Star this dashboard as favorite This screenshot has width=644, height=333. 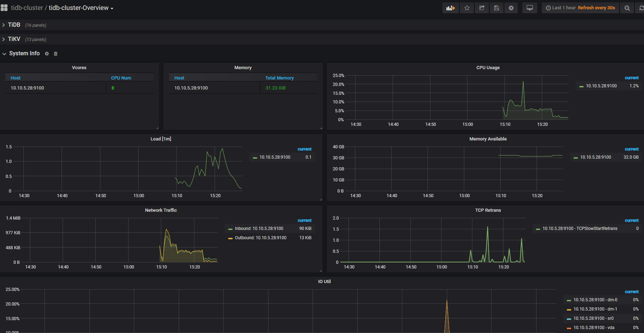(467, 8)
